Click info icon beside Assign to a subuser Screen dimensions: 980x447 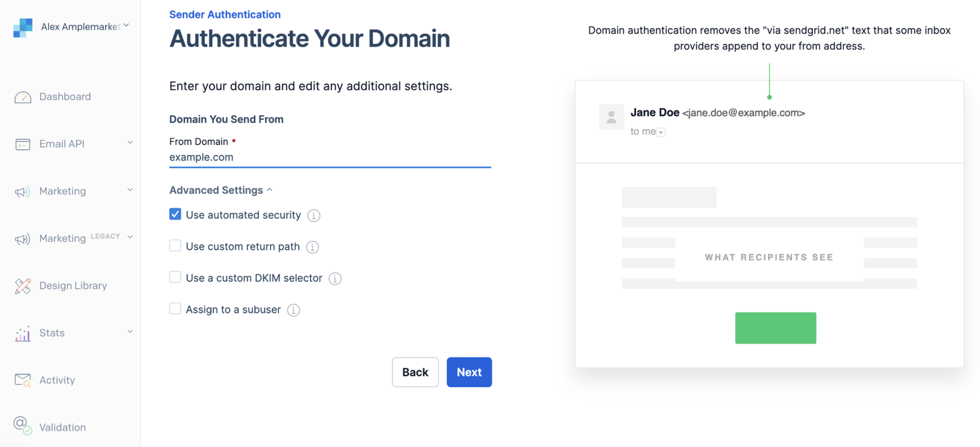[293, 310]
